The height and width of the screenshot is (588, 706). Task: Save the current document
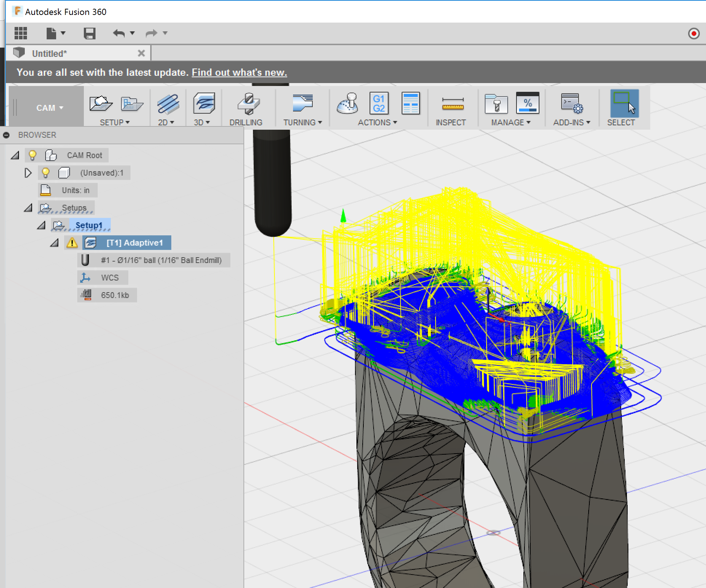coord(90,33)
